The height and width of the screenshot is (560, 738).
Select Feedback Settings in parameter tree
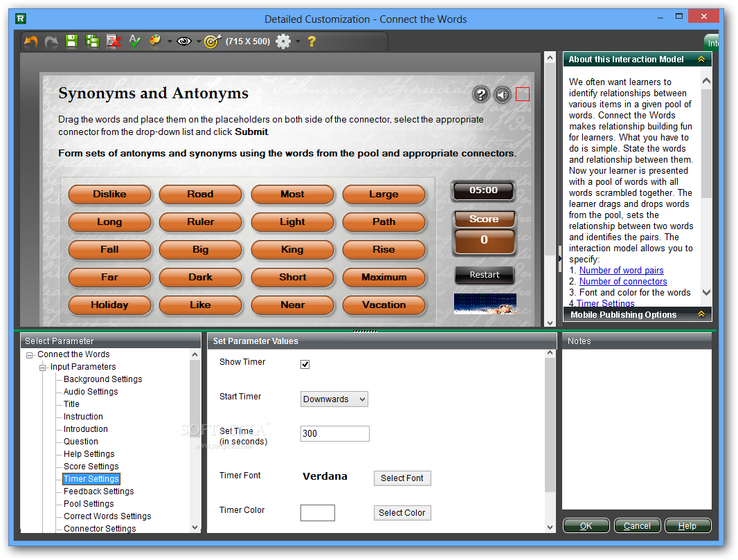point(99,491)
